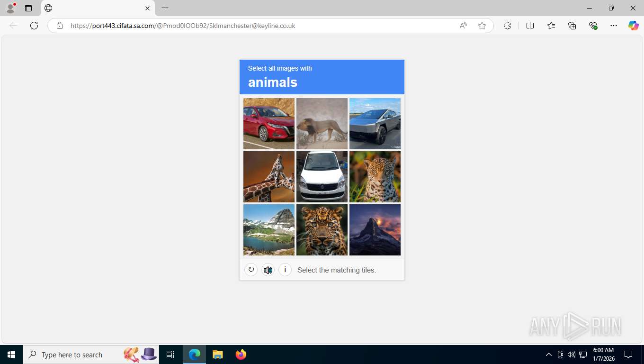Select the silver Cybertruck tile

(x=375, y=124)
